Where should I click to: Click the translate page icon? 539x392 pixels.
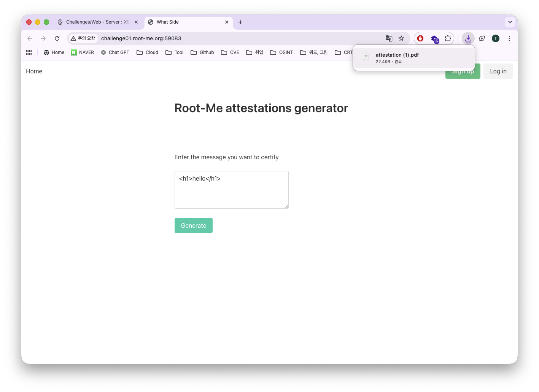tap(389, 38)
